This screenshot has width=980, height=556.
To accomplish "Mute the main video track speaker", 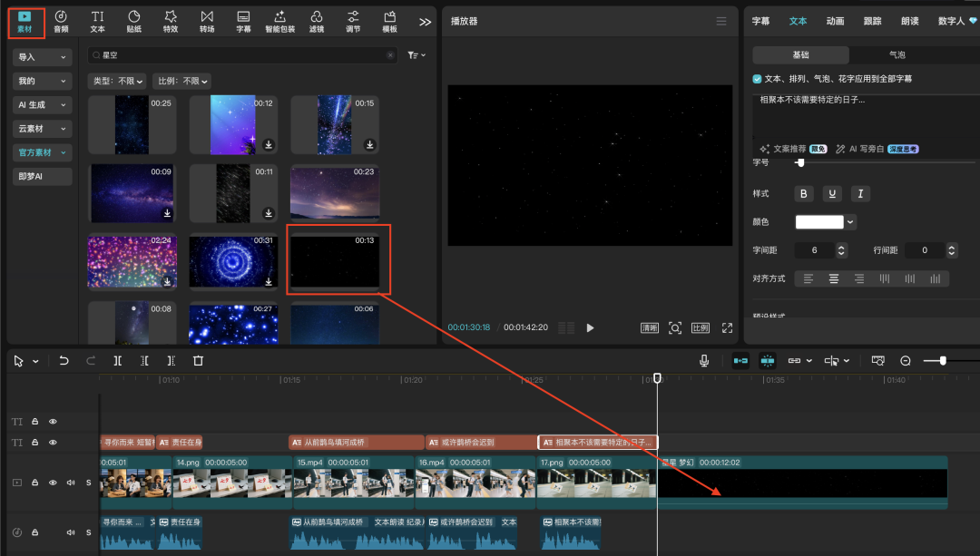I will coord(71,483).
